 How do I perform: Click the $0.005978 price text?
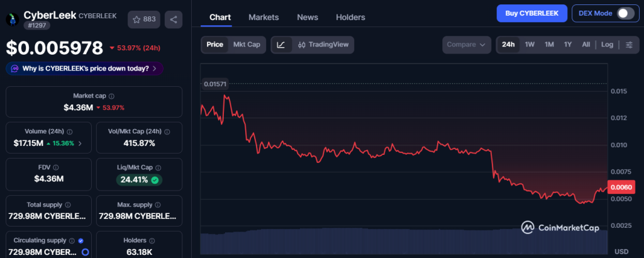coord(54,48)
